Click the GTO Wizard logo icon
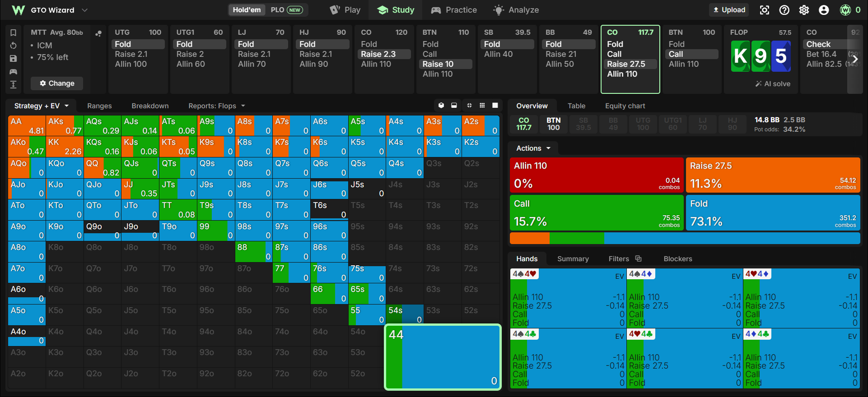 pos(19,10)
